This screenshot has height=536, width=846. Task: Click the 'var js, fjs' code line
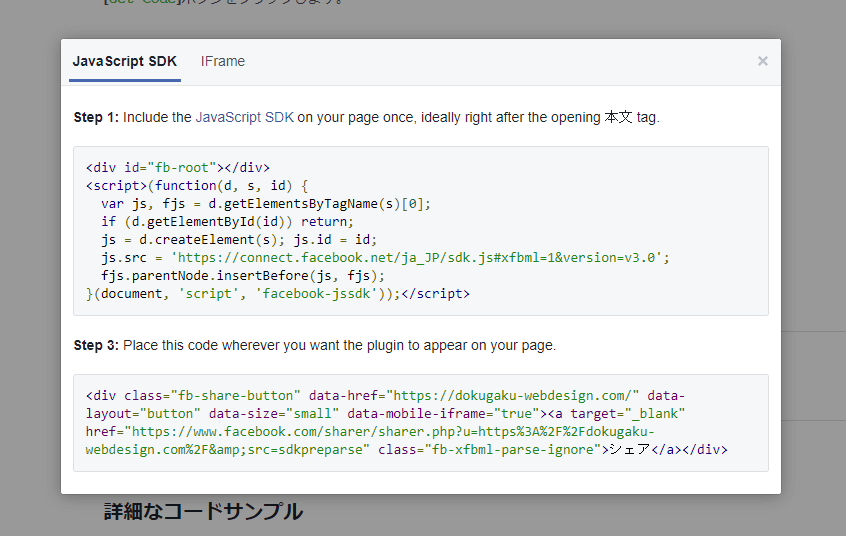265,203
